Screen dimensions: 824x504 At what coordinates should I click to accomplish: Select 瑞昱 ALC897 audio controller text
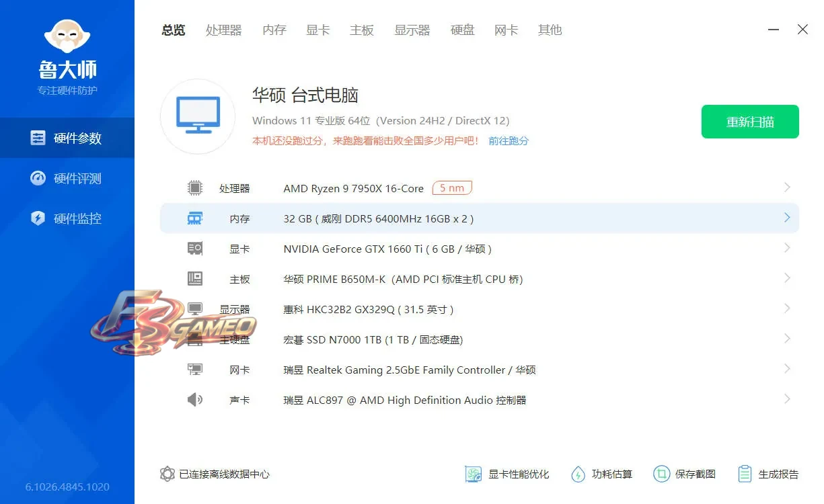click(x=405, y=401)
